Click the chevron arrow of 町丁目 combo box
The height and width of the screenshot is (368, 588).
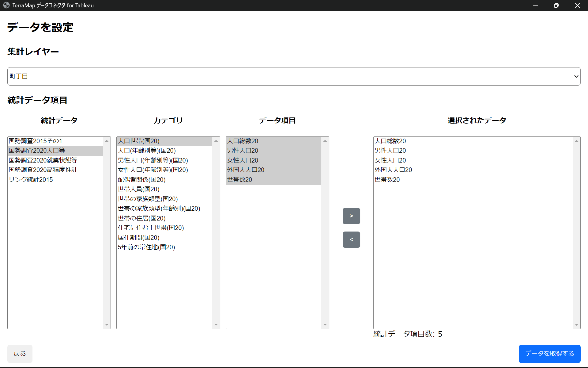[x=576, y=76]
